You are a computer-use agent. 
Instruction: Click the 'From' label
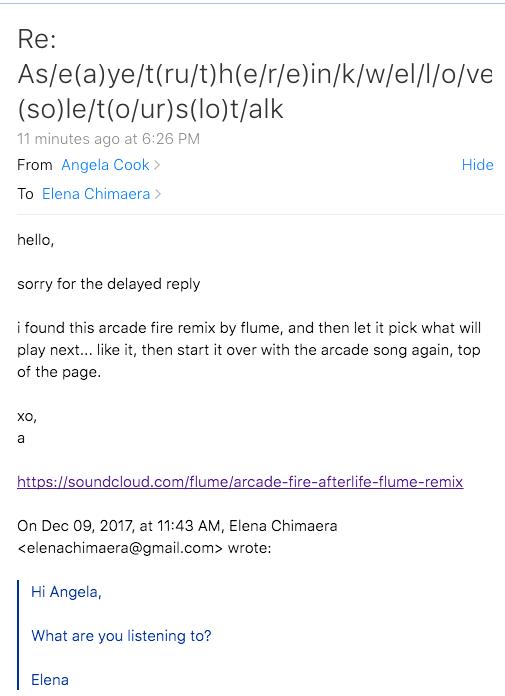tap(35, 165)
